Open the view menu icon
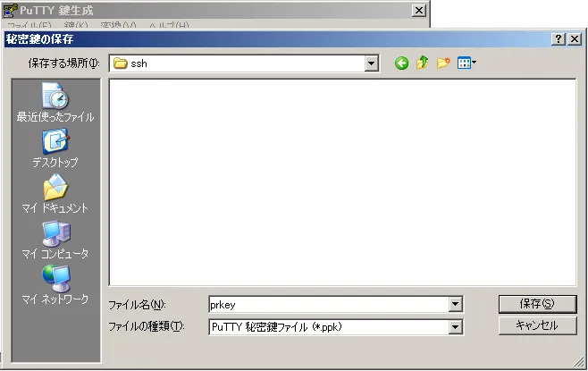The height and width of the screenshot is (371, 588). [x=466, y=63]
